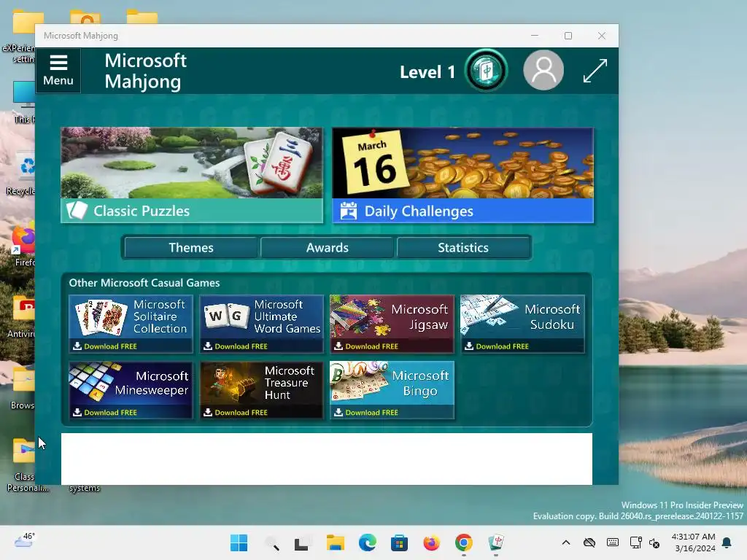747x560 pixels.
Task: Open Google Chrome from the taskbar
Action: [x=463, y=542]
